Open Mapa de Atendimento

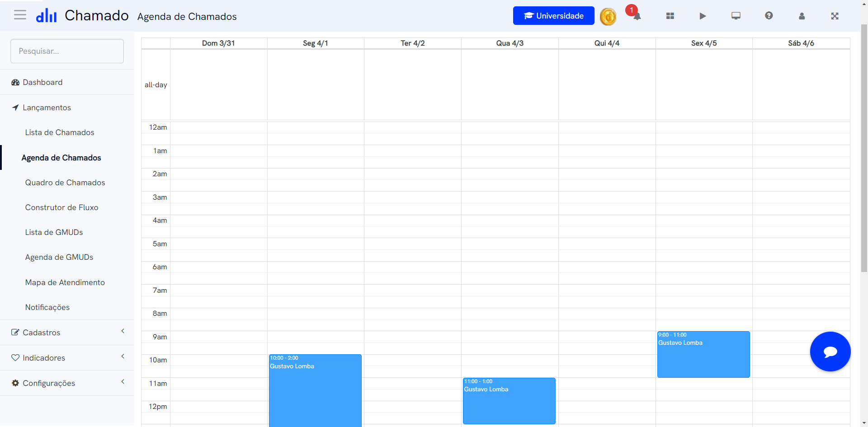coord(65,282)
